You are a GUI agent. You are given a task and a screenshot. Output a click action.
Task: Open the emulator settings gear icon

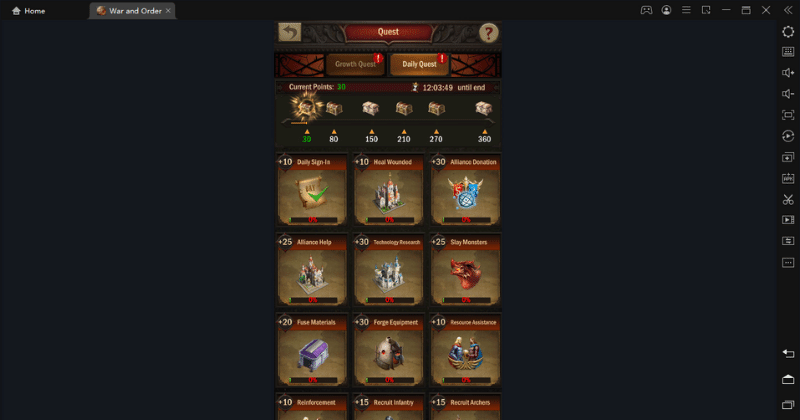(788, 32)
